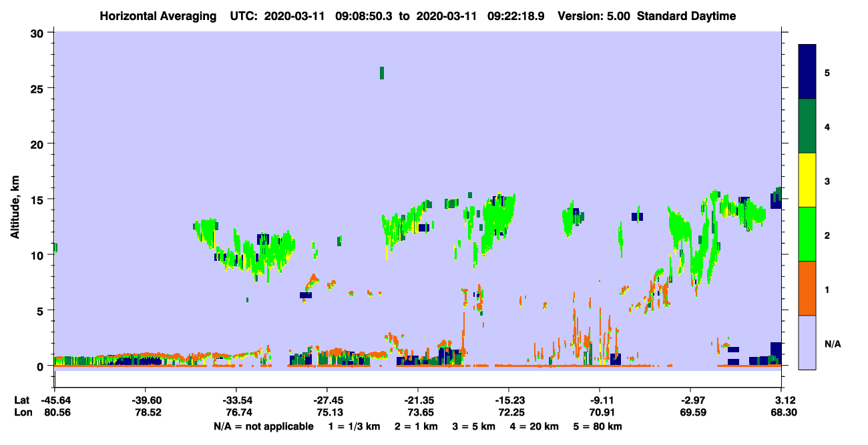The width and height of the screenshot is (868, 445).
Task: Click the orange colorbar segment labeled 1
Action: tap(807, 288)
